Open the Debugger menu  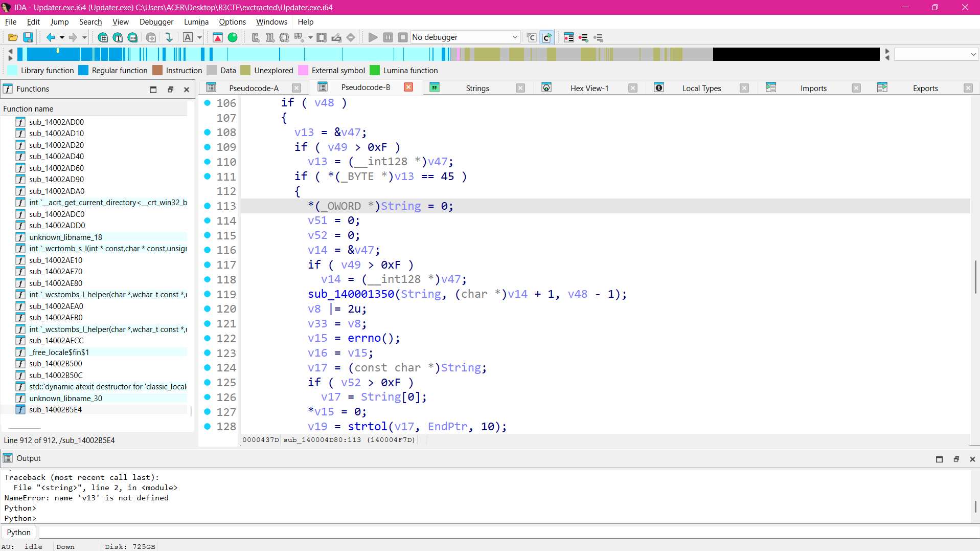[156, 22]
